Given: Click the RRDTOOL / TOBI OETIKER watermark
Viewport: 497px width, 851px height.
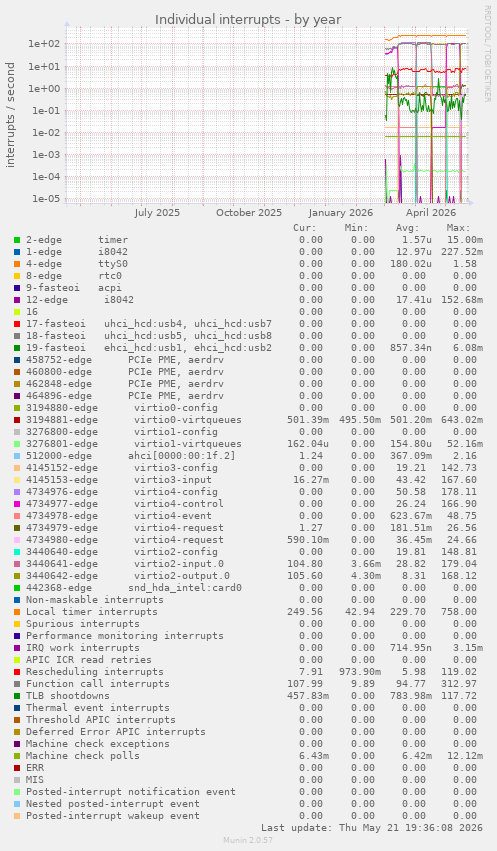Looking at the screenshot, I should point(487,54).
